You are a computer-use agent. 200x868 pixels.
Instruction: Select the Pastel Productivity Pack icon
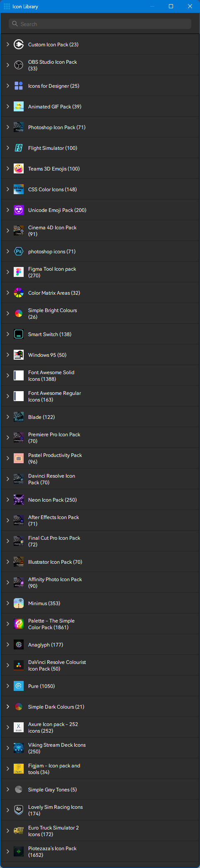coord(19,458)
